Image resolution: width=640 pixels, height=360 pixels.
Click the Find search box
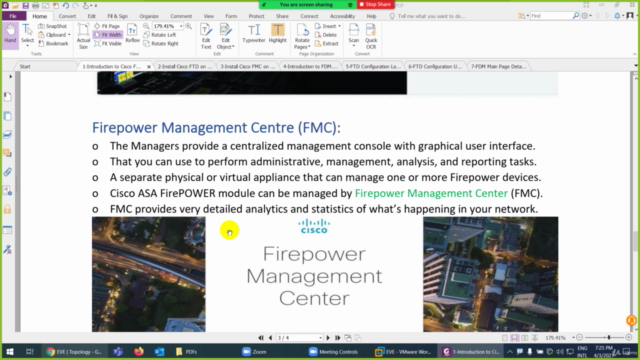(x=550, y=16)
